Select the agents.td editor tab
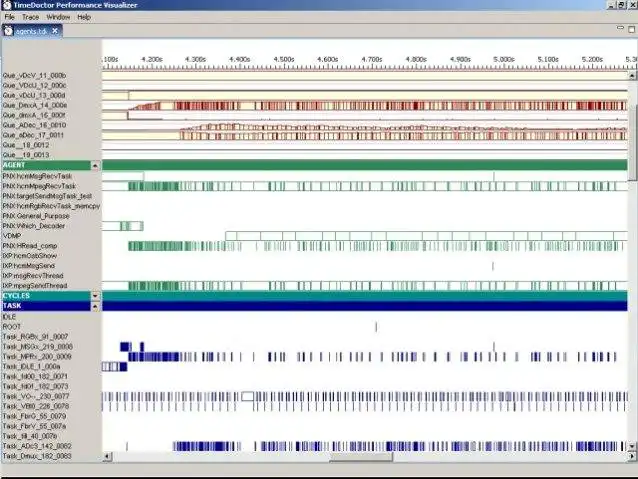Image resolution: width=638 pixels, height=479 pixels. pos(32,31)
